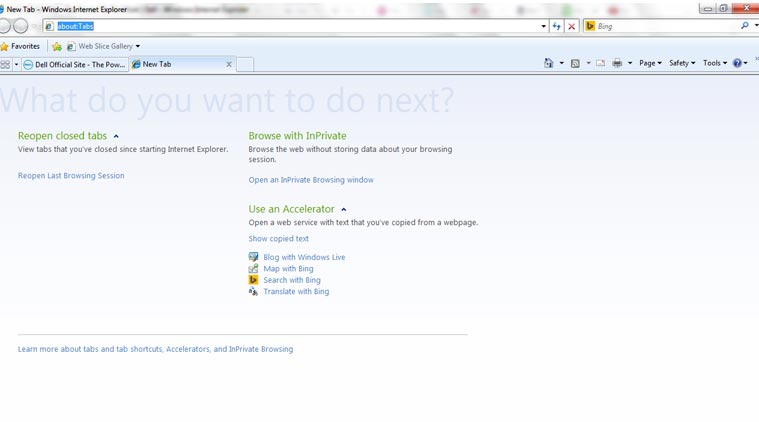This screenshot has height=422, width=759.
Task: Open Print options dropdown arrow
Action: tap(630, 63)
